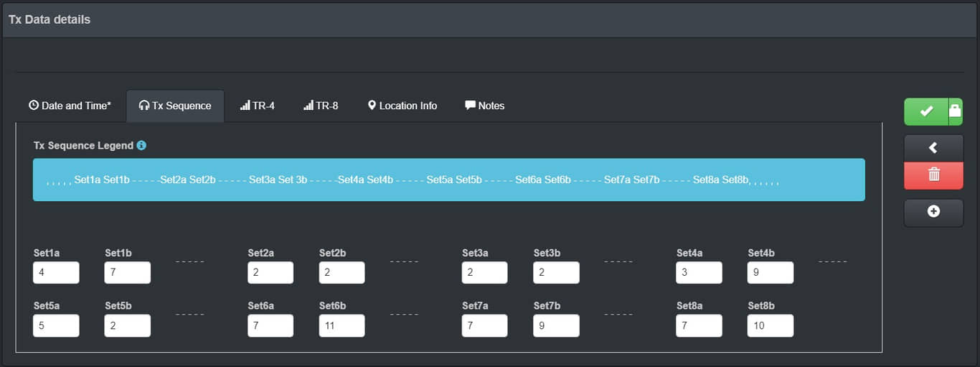
Task: Focus the Set8a input field
Action: 699,325
